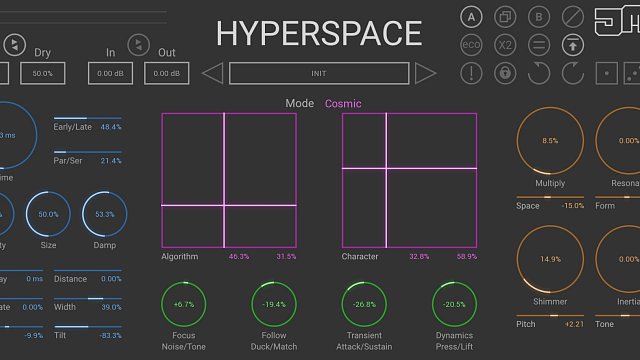
Task: Click the Algorithm XY pad
Action: coord(229,180)
